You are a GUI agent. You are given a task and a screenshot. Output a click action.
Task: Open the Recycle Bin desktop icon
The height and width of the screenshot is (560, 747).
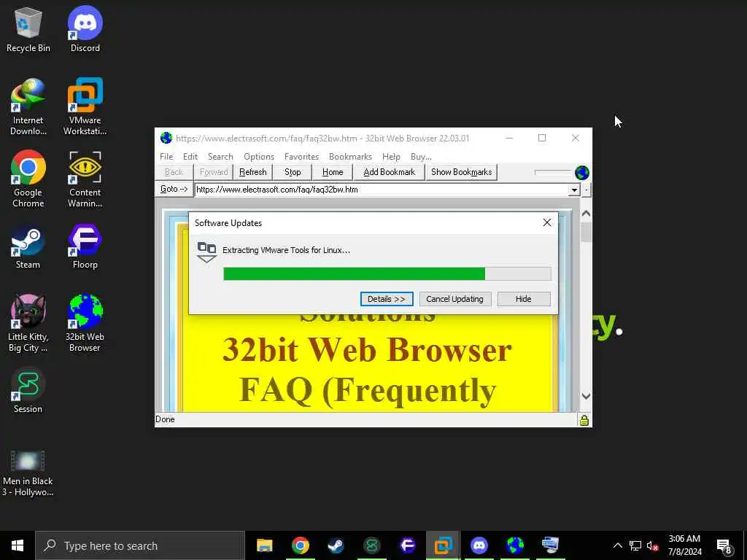(x=28, y=29)
